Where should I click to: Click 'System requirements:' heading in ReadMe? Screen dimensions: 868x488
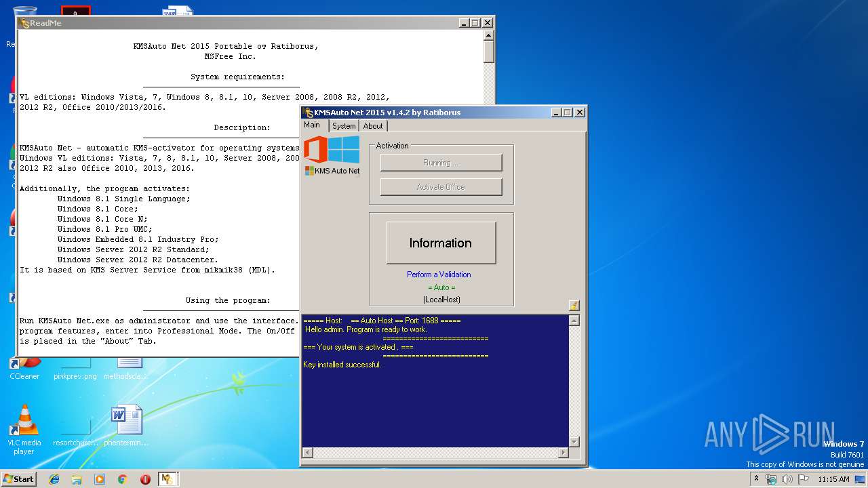tap(238, 77)
